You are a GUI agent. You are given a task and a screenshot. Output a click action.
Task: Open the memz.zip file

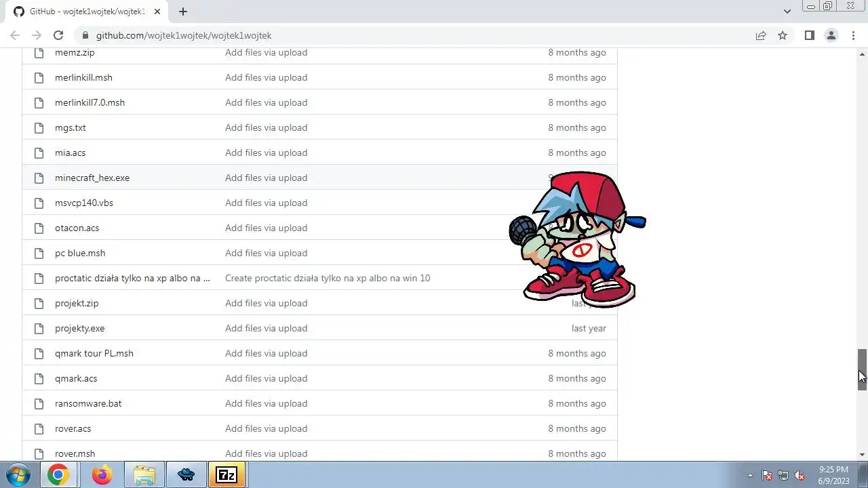click(x=75, y=52)
